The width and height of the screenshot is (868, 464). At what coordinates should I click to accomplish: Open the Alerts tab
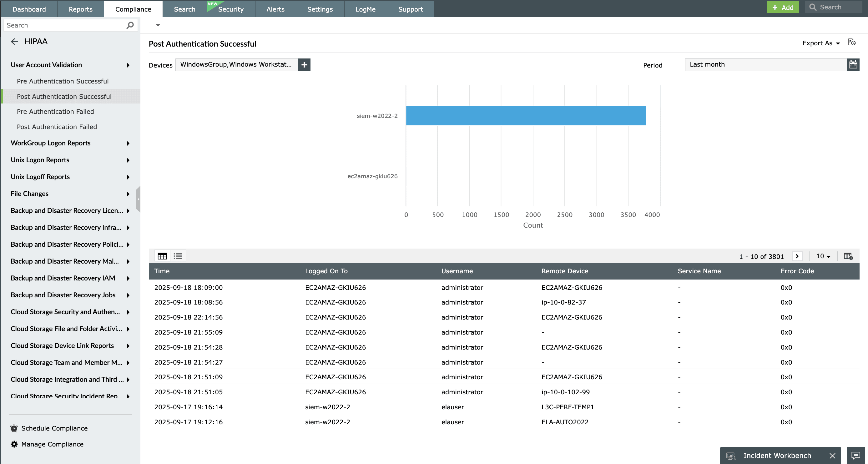click(x=275, y=9)
